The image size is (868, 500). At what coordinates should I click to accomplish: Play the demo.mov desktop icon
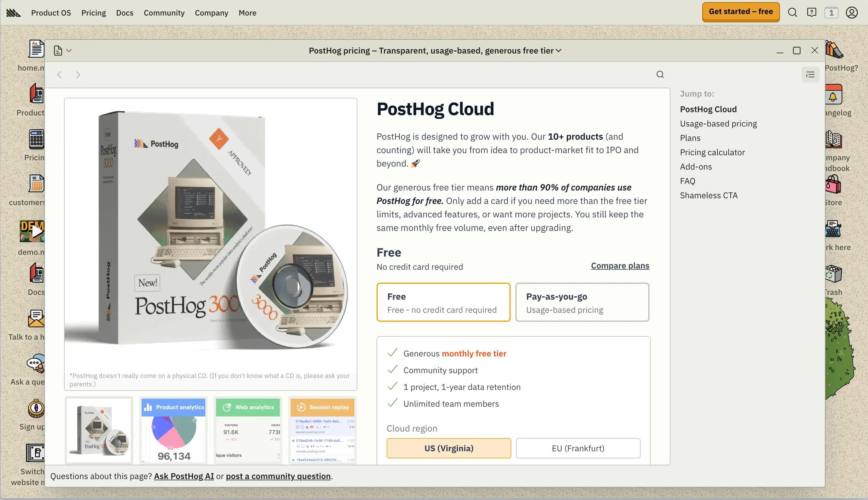pyautogui.click(x=32, y=231)
